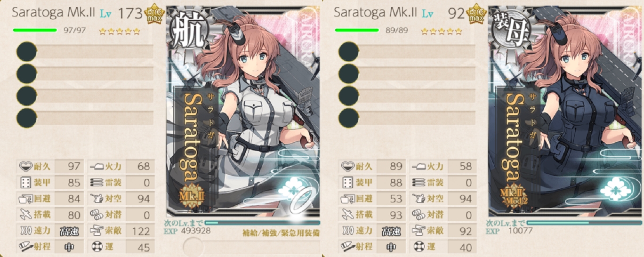
Task: Click the 索敵 scouting icon in left panel
Action: 96,231
